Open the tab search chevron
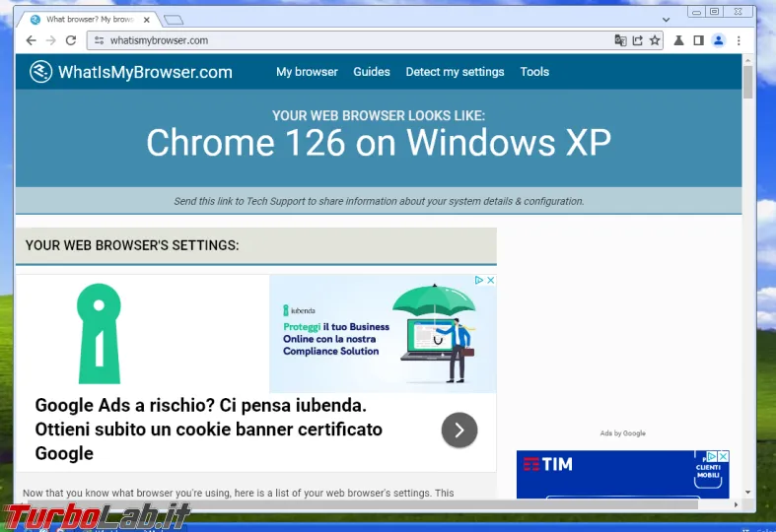This screenshot has width=776, height=532. point(666,20)
